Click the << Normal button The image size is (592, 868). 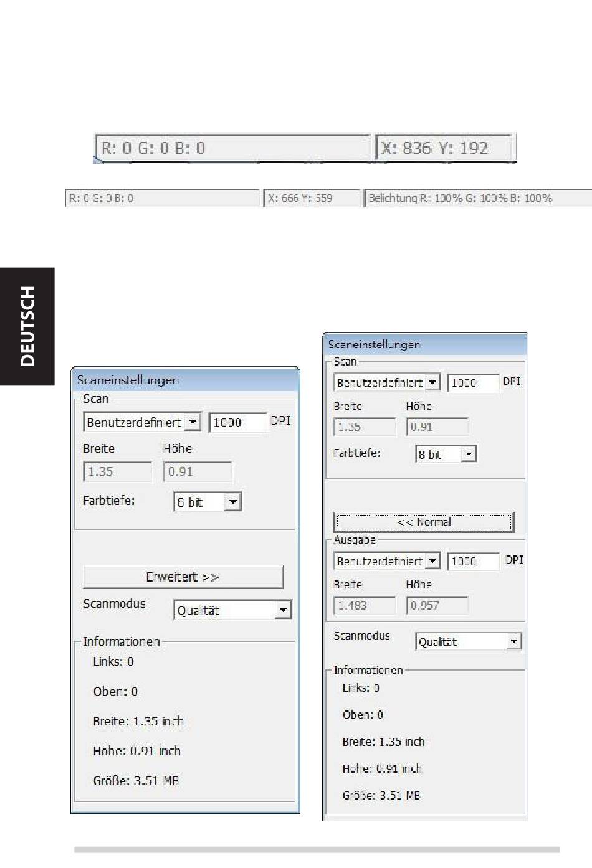point(424,522)
